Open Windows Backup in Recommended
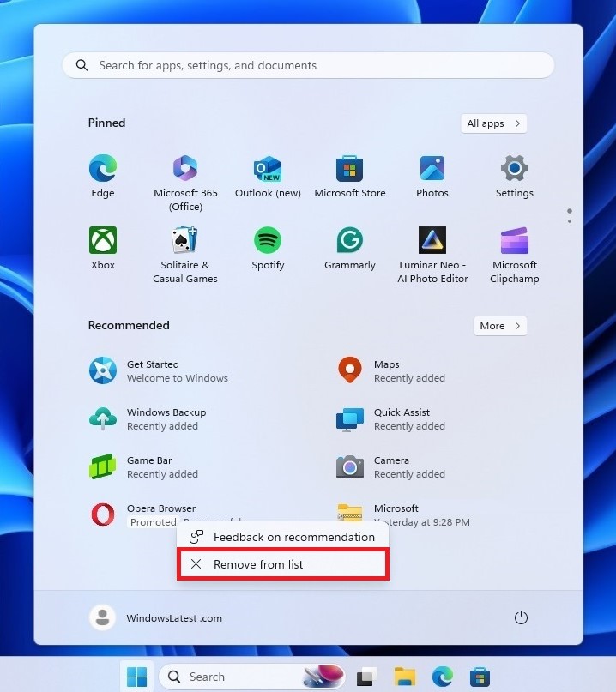 point(148,418)
